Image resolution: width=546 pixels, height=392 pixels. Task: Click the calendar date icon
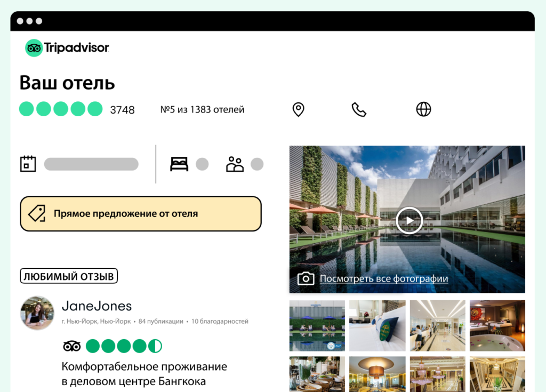(28, 164)
